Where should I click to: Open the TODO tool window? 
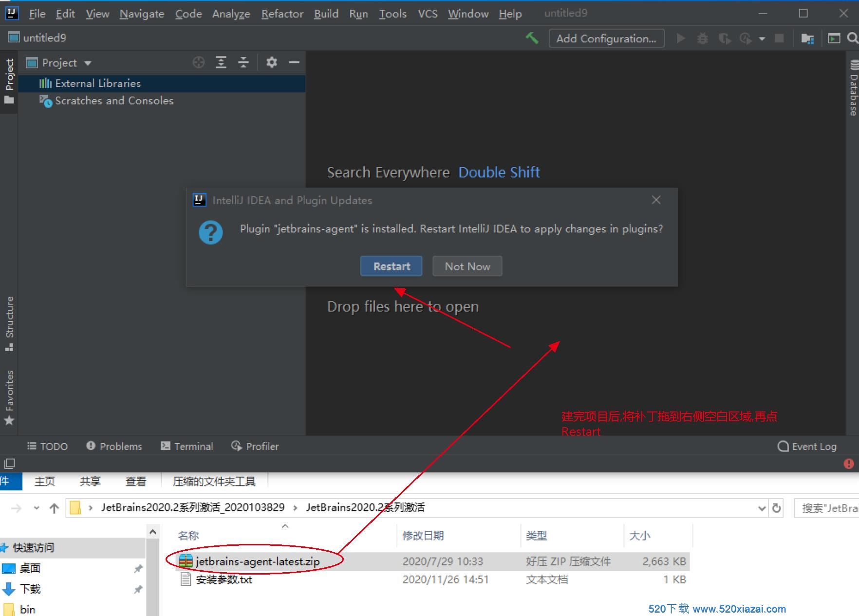(47, 446)
